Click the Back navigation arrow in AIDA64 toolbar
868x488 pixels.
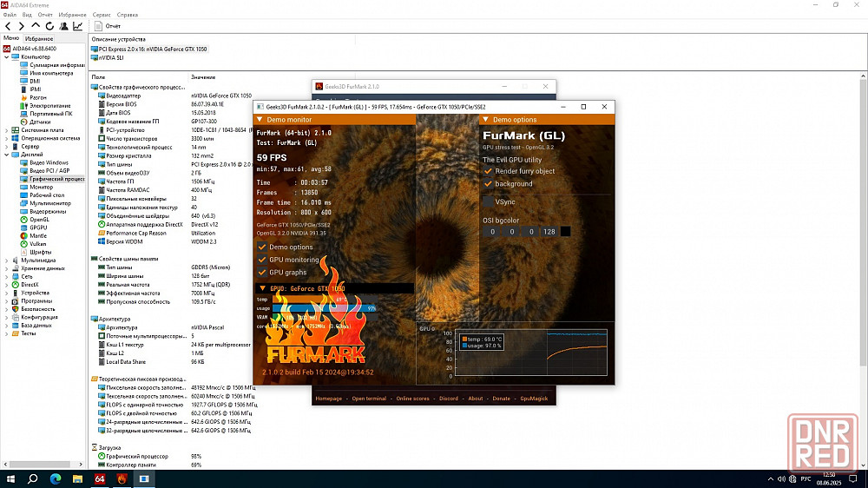[8, 26]
